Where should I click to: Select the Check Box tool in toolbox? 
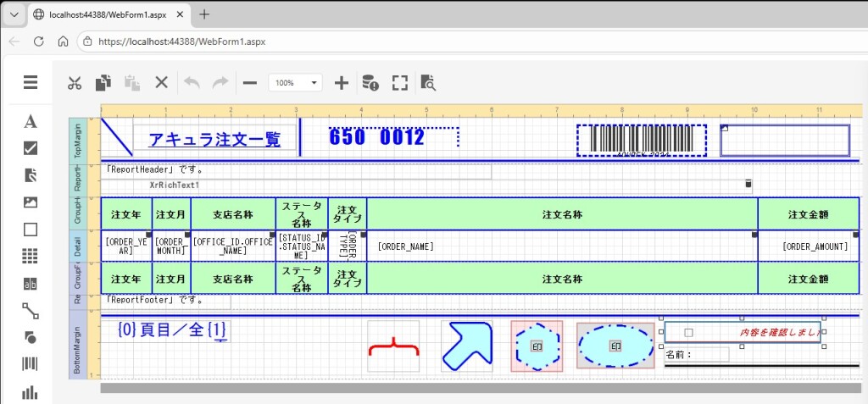(x=31, y=148)
